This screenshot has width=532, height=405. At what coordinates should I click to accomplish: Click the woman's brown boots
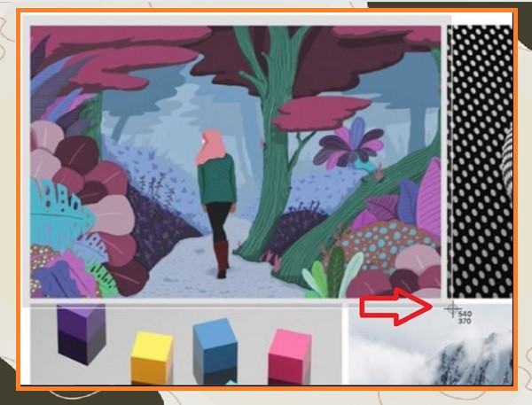(x=223, y=259)
